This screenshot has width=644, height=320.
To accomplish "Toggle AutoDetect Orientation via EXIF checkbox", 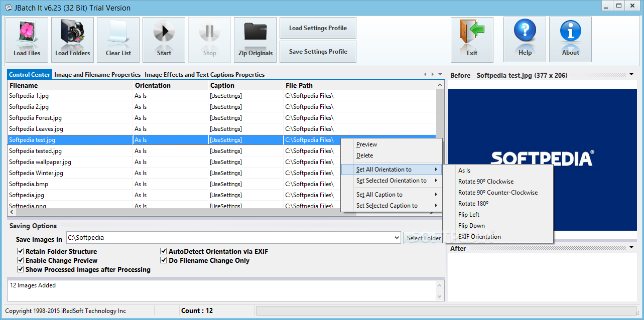I will [164, 251].
